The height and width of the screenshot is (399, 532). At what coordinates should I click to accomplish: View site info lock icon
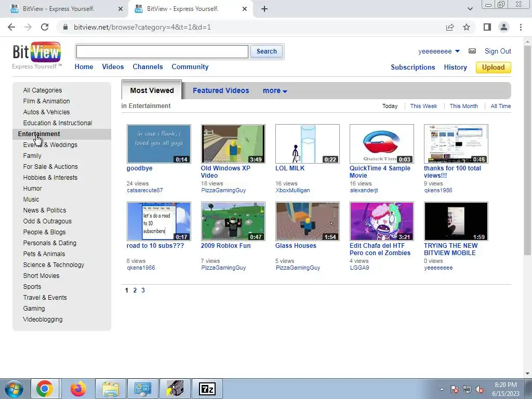65,27
